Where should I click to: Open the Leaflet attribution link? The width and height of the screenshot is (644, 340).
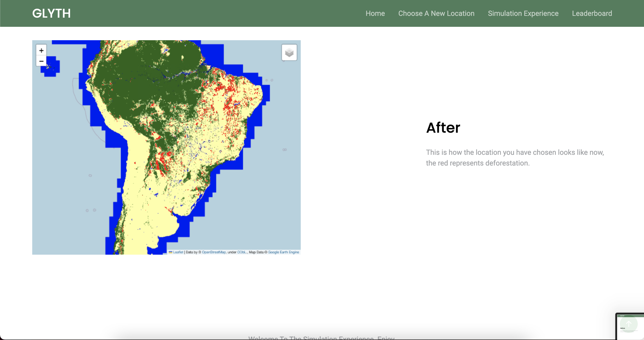pyautogui.click(x=178, y=252)
